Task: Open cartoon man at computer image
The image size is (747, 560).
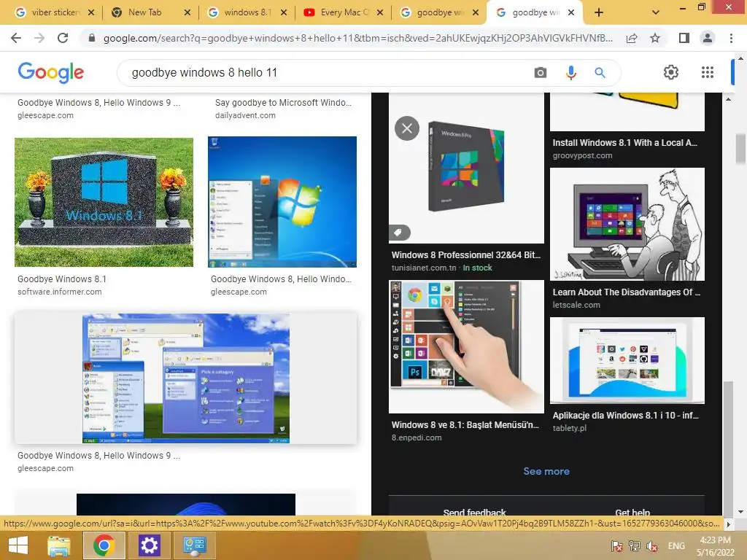Action: 627,225
